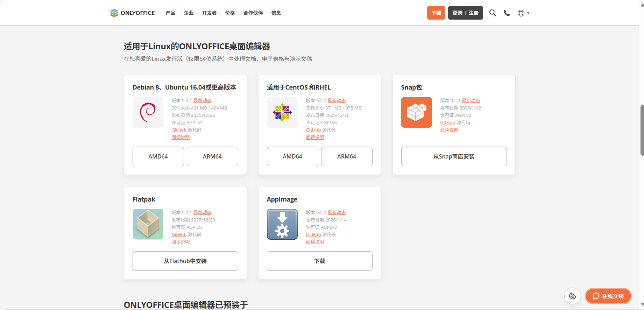This screenshot has height=310, width=644.
Task: Download CentOS AMD64 package
Action: click(x=292, y=156)
